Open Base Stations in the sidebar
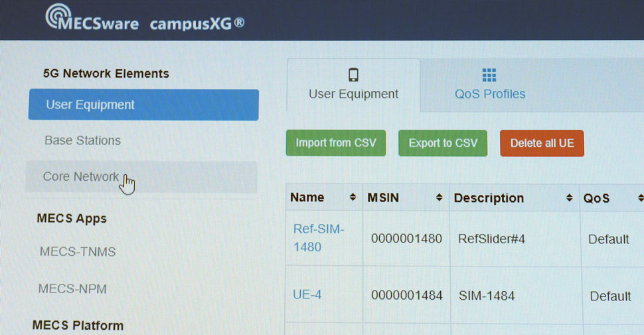644x335 pixels. (82, 140)
